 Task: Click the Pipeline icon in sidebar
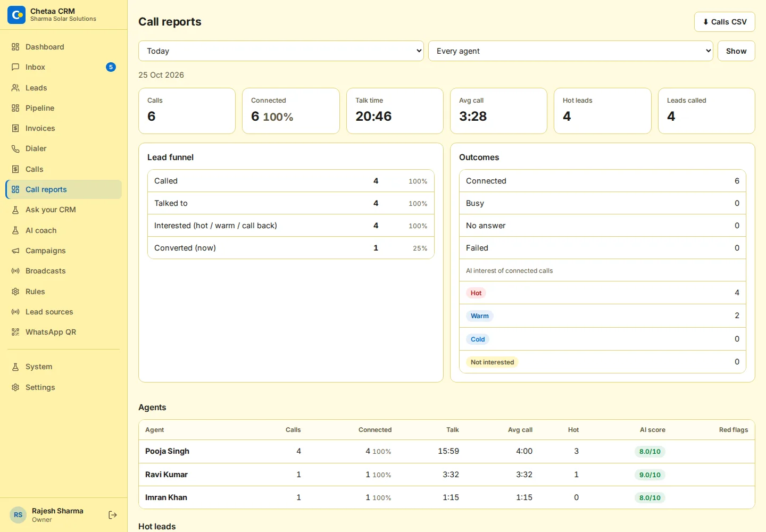coord(15,108)
